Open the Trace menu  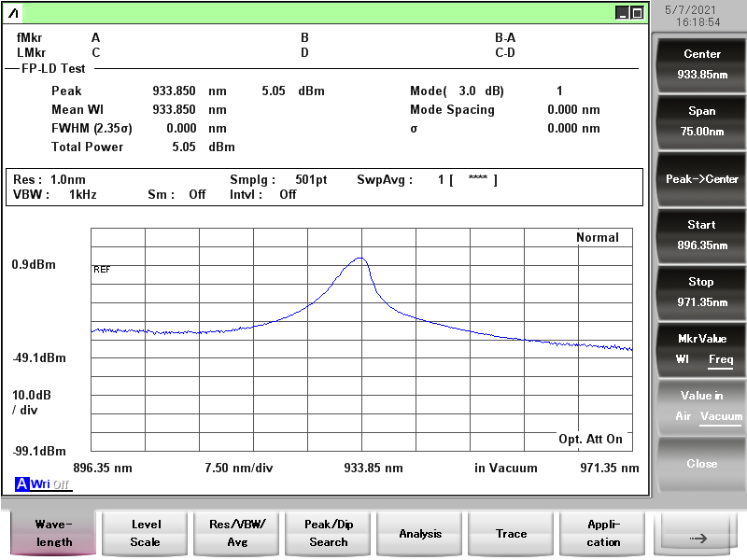pos(512,534)
